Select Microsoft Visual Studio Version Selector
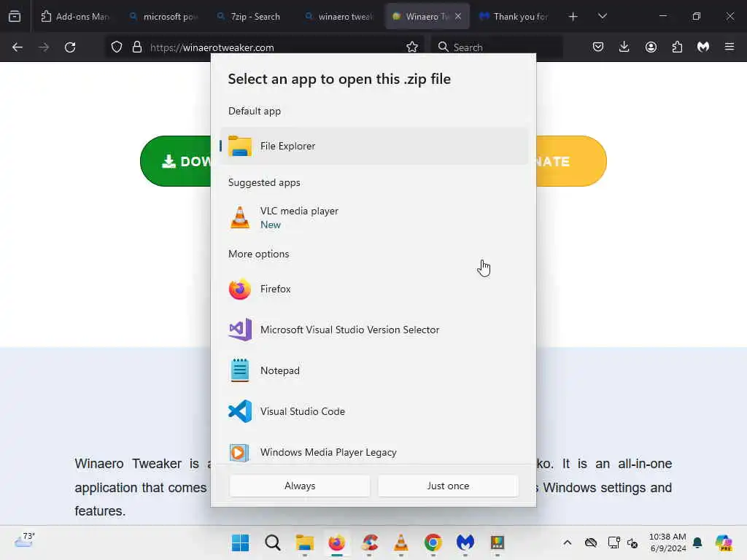 [374, 330]
